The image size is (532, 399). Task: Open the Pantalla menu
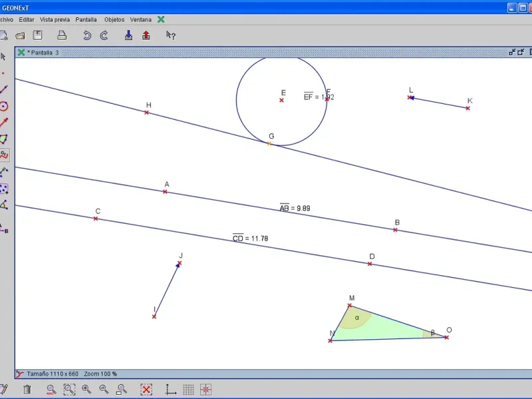[86, 20]
